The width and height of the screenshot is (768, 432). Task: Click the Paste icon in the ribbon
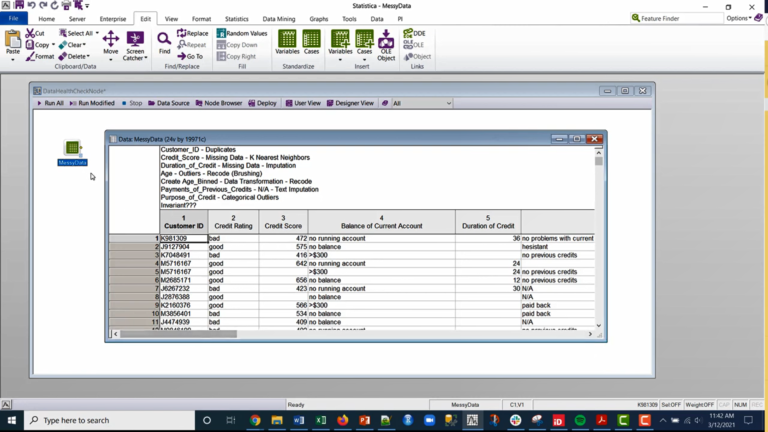[x=13, y=41]
